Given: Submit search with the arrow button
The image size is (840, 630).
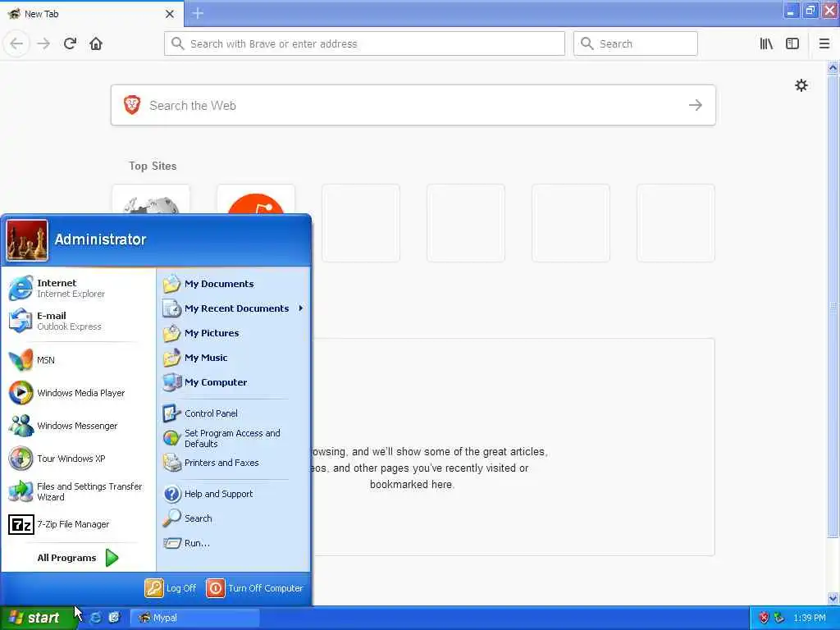Looking at the screenshot, I should (x=696, y=105).
